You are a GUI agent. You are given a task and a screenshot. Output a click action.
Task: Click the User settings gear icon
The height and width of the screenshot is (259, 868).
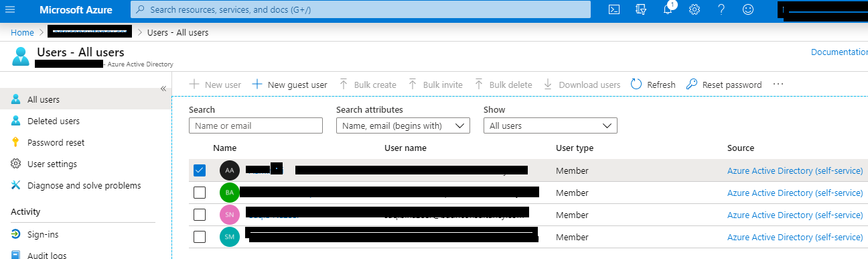point(15,164)
